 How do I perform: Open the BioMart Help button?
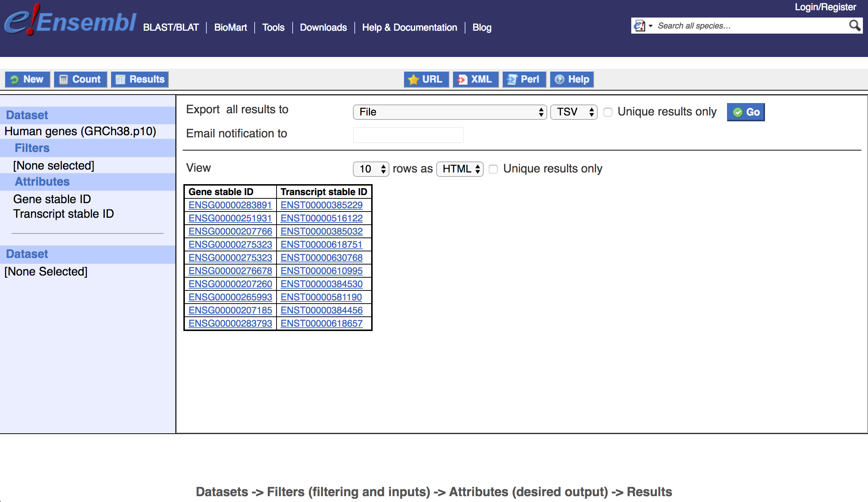click(x=572, y=79)
